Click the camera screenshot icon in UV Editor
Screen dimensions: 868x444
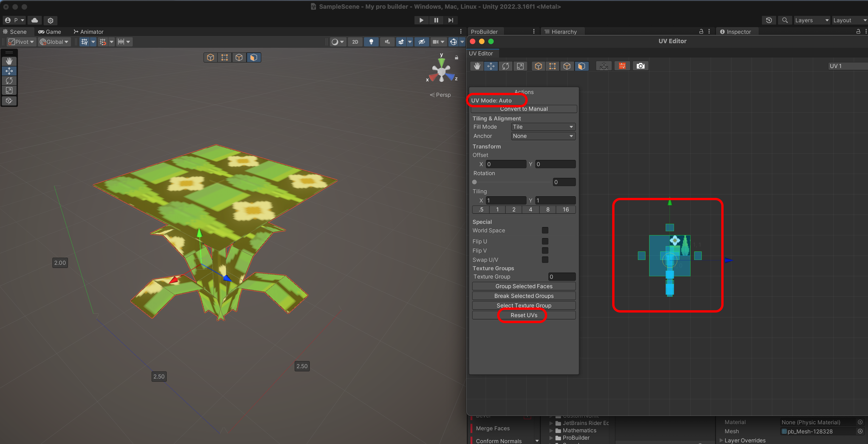640,66
